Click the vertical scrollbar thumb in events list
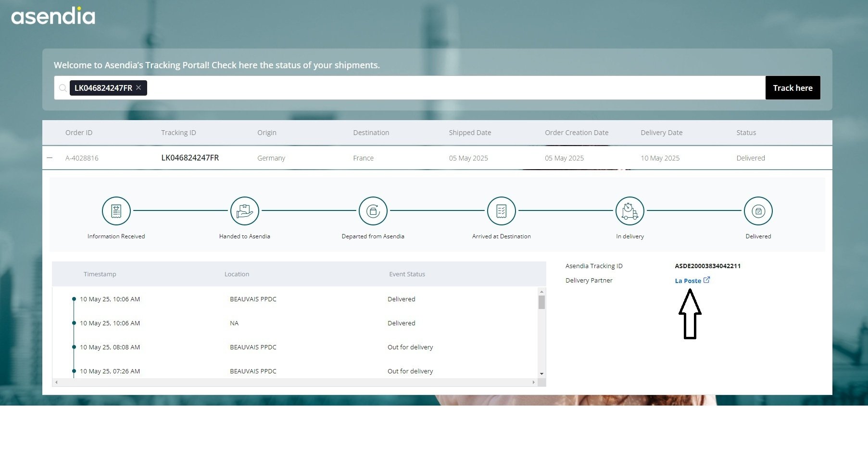The height and width of the screenshot is (469, 868). coord(541,302)
